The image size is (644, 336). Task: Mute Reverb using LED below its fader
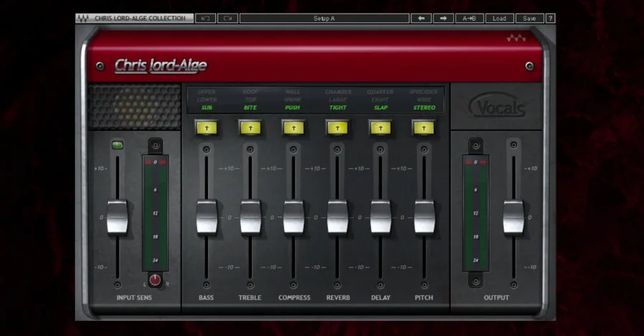(337, 285)
